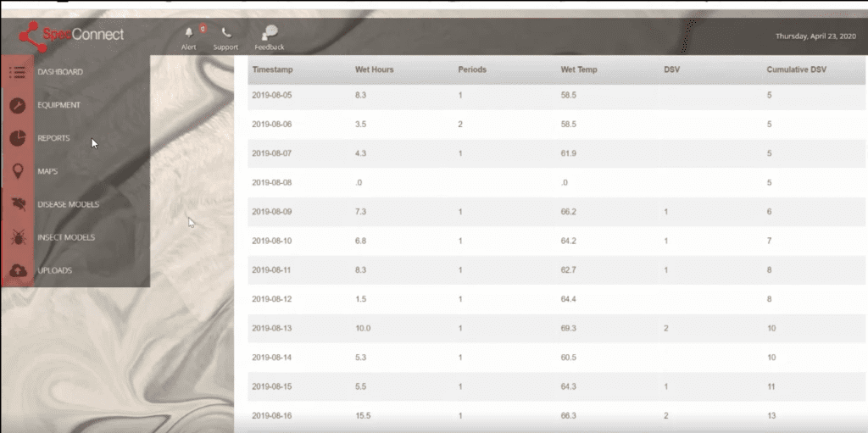Click the Support label in header

[x=225, y=47]
